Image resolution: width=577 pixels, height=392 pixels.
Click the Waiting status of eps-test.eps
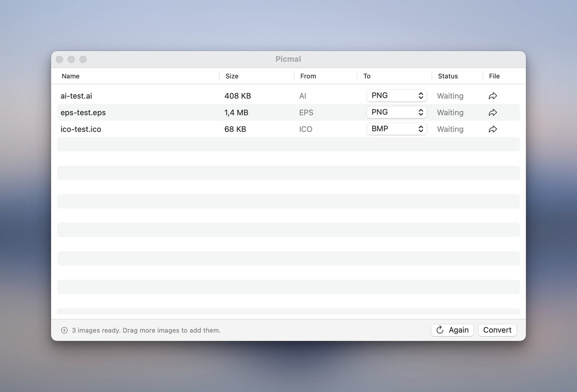click(x=450, y=113)
